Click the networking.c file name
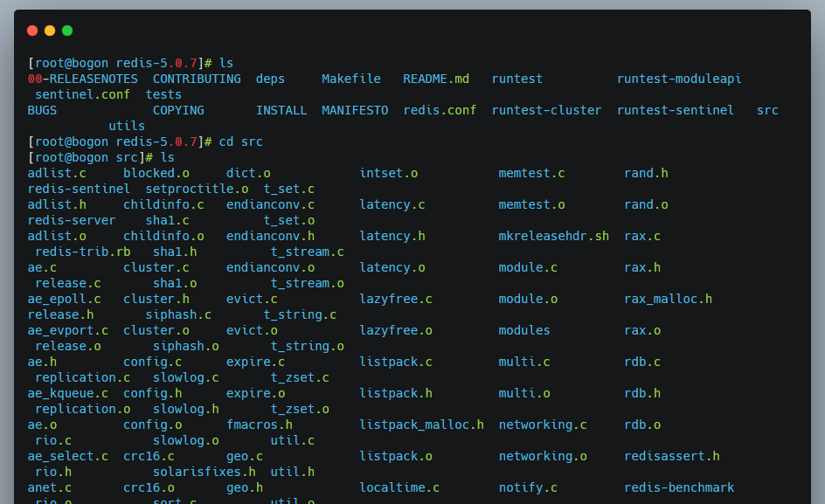 [x=543, y=425]
